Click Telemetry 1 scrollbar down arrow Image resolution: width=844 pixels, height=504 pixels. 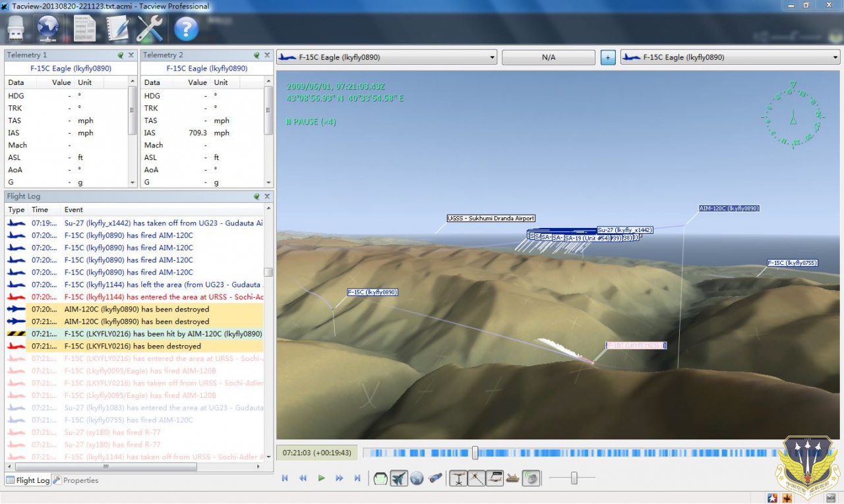tap(133, 182)
